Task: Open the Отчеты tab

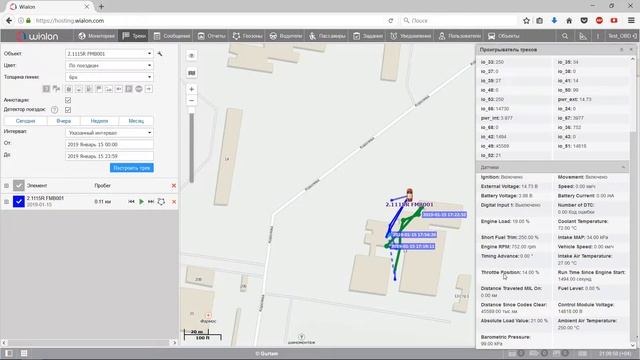Action: point(211,36)
